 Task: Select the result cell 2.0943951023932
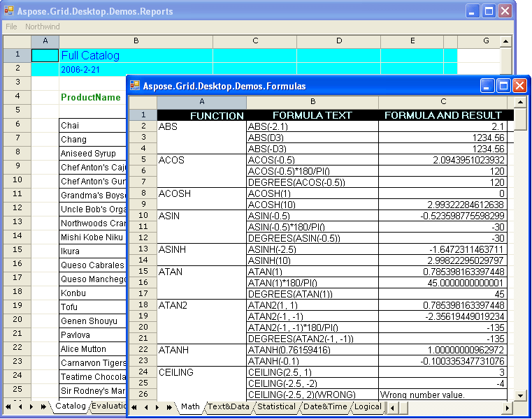[443, 160]
